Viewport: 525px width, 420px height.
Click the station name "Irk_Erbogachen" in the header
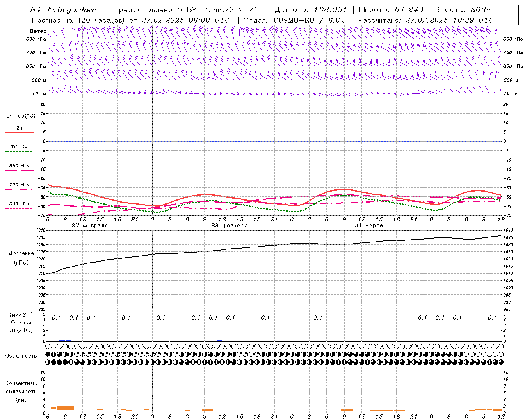(64, 10)
